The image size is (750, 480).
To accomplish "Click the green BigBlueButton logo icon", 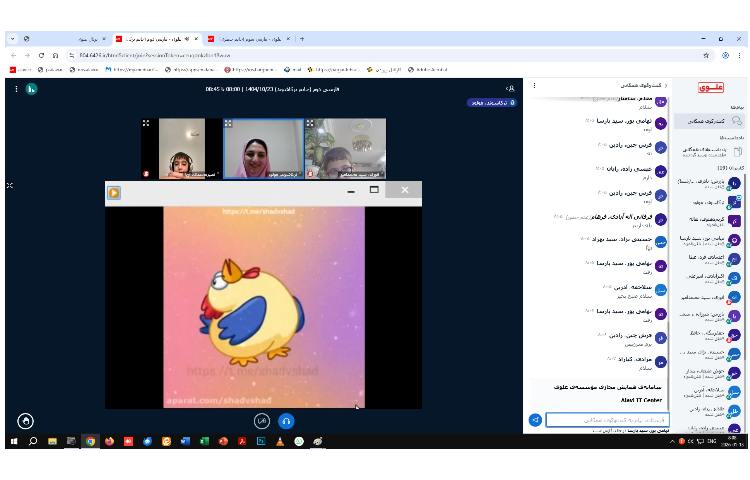I will 31,89.
